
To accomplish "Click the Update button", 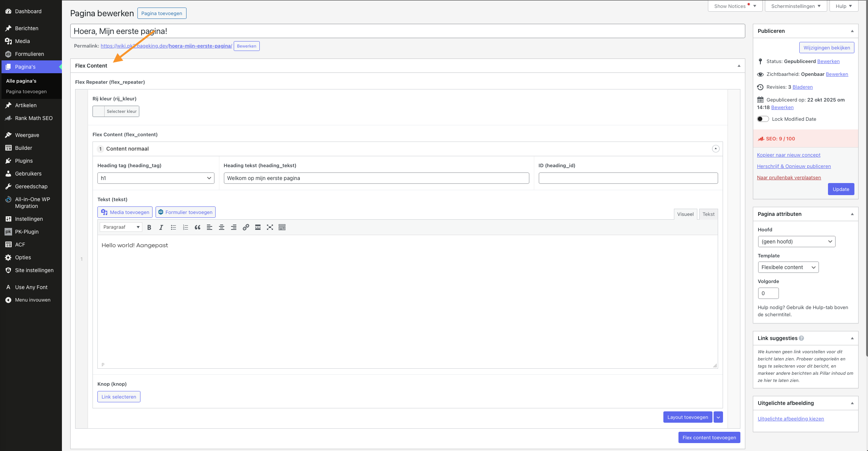I will point(841,189).
